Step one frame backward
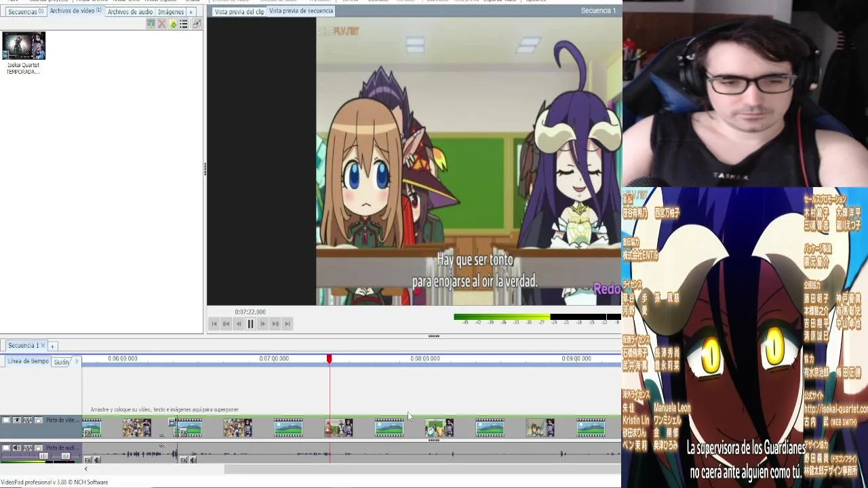Image resolution: width=868 pixels, height=488 pixels. (238, 324)
